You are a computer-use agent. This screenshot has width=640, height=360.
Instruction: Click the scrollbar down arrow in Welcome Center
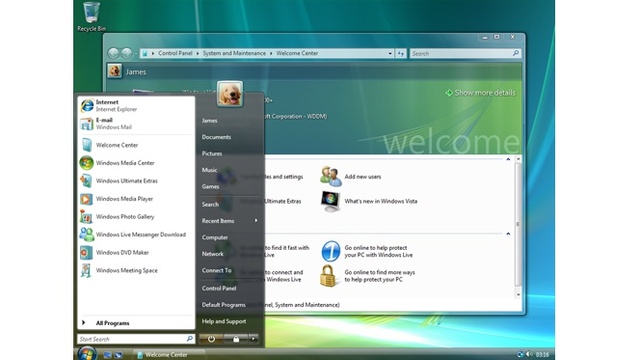tap(518, 295)
